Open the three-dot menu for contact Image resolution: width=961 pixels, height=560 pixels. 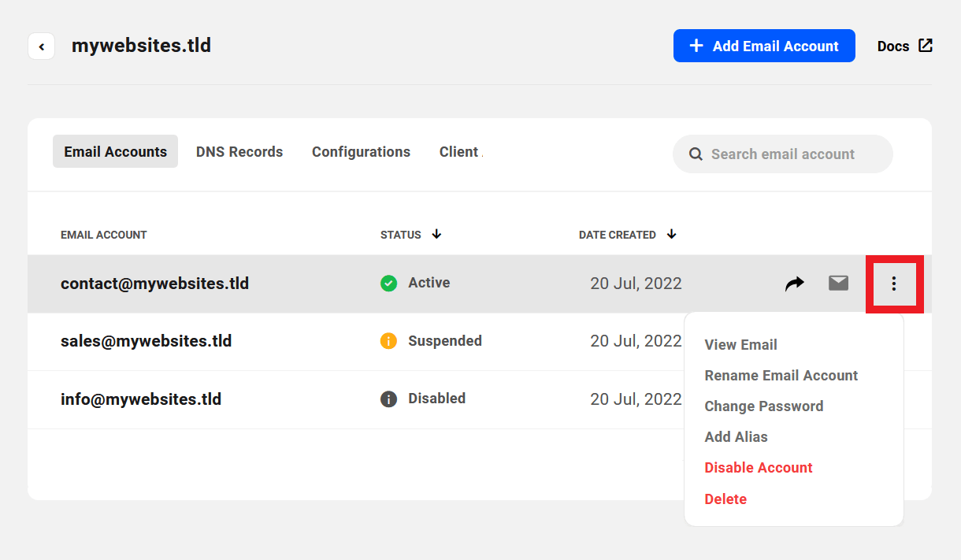(894, 284)
